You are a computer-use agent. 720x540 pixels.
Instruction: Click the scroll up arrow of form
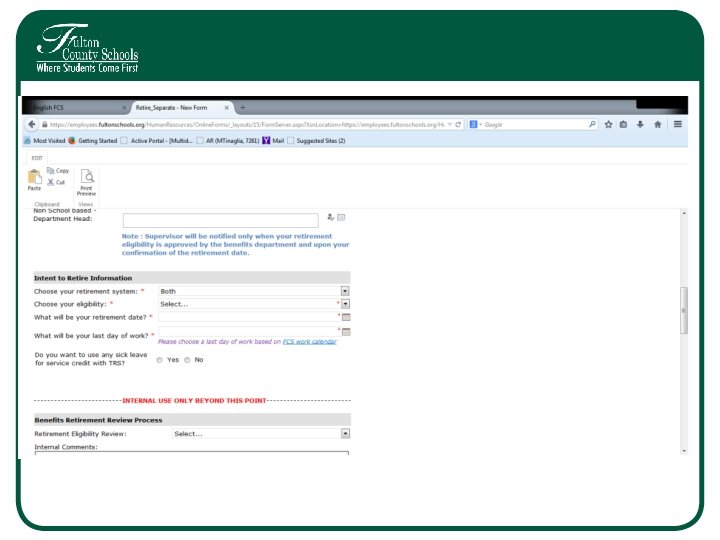tap(684, 214)
